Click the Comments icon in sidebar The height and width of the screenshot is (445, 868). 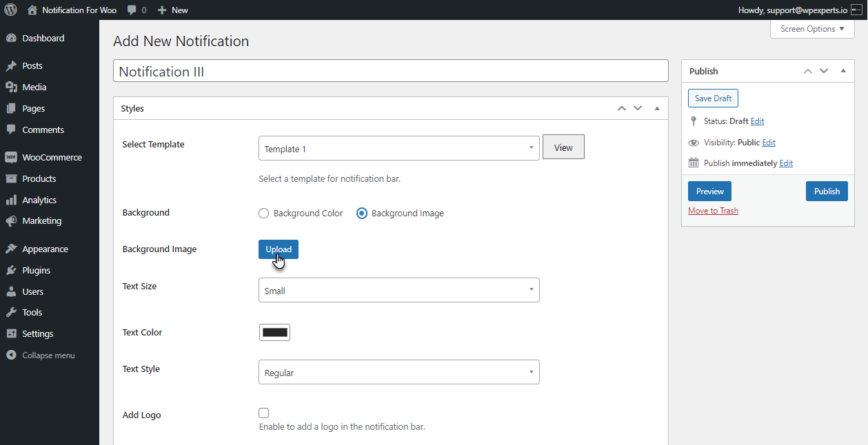click(11, 130)
